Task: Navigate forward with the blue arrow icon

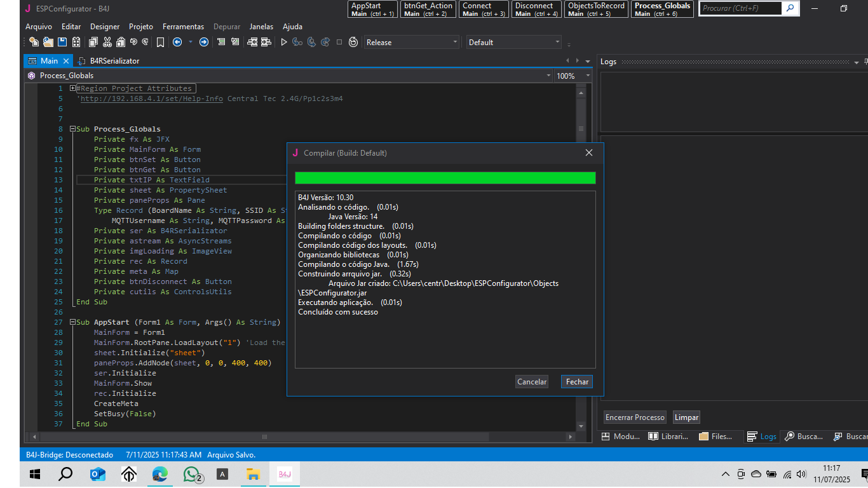Action: 203,42
